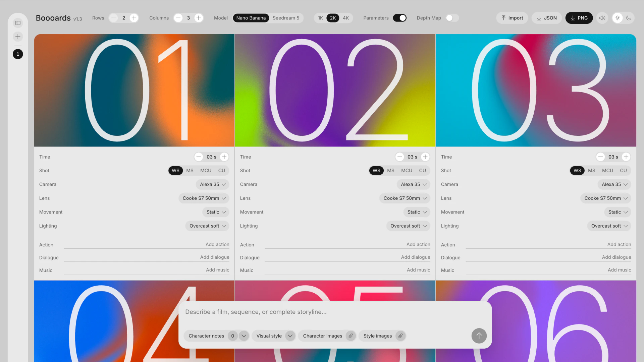
Task: Open Movement dropdown for panel 03
Action: pyautogui.click(x=618, y=212)
